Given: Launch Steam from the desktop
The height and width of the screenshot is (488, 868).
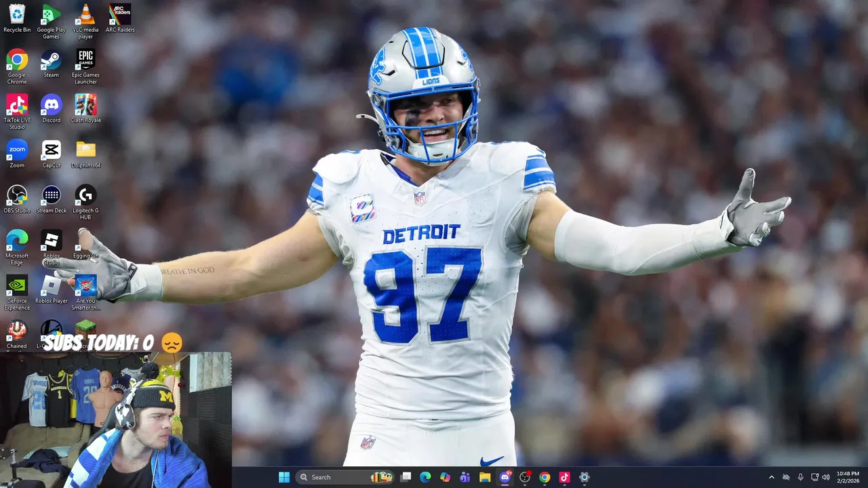Looking at the screenshot, I should pos(51,64).
